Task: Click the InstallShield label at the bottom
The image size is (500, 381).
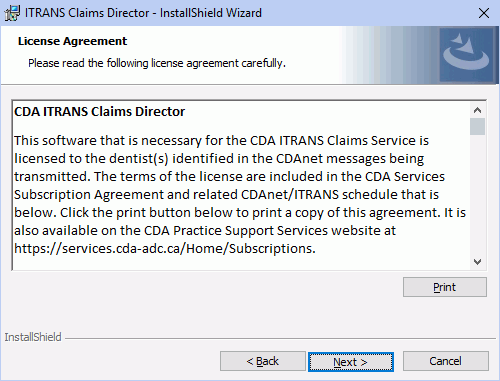Action: point(33,337)
